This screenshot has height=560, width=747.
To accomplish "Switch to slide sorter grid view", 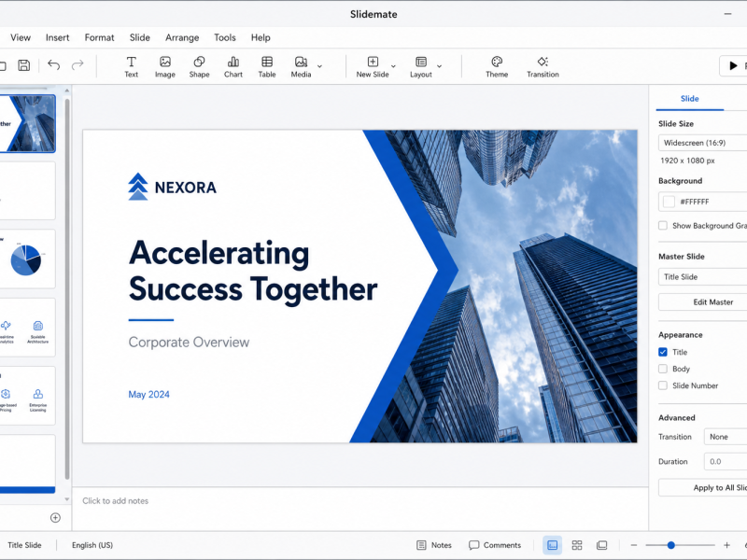I will [x=577, y=545].
